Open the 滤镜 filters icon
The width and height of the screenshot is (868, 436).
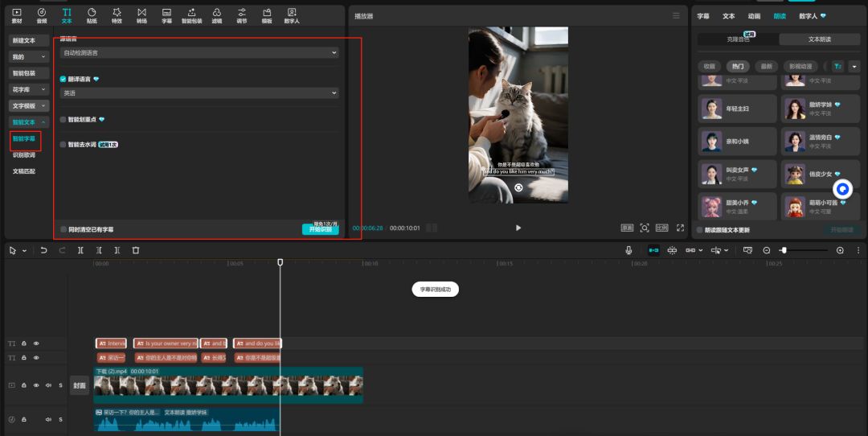(216, 15)
